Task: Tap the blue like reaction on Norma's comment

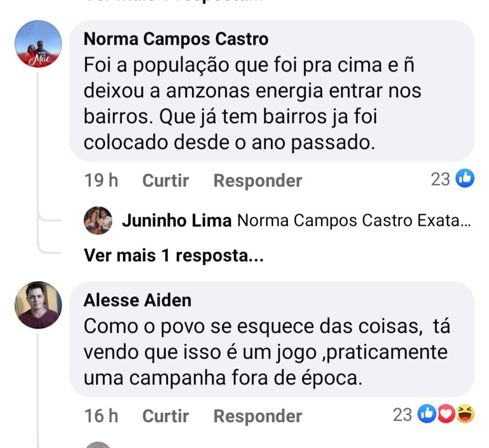Action: point(465,179)
